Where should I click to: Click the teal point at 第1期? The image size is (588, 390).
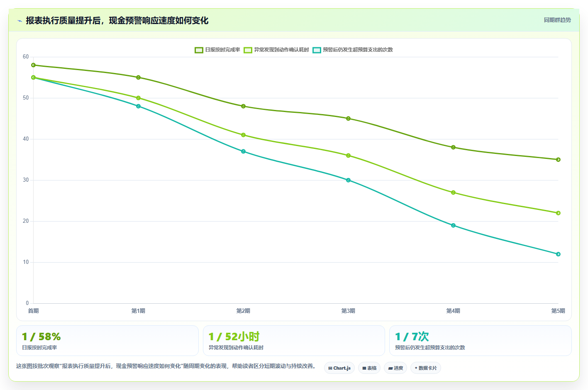pos(139,106)
